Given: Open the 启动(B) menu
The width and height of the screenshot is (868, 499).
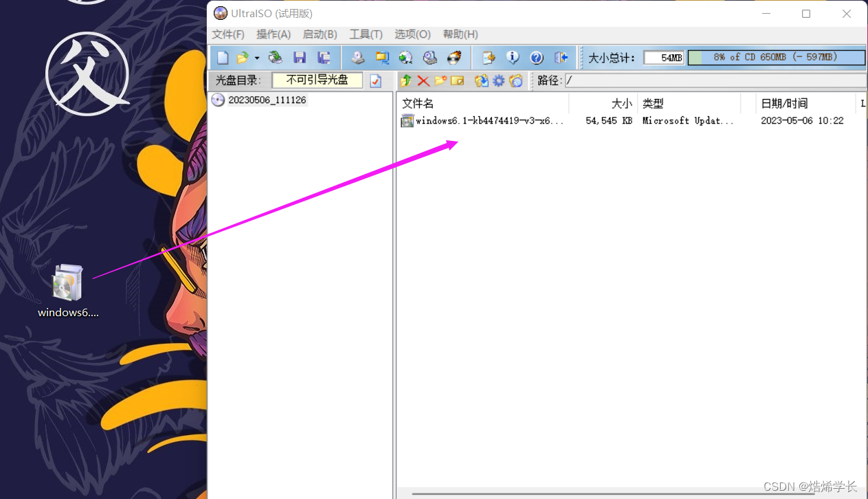Looking at the screenshot, I should [x=320, y=34].
